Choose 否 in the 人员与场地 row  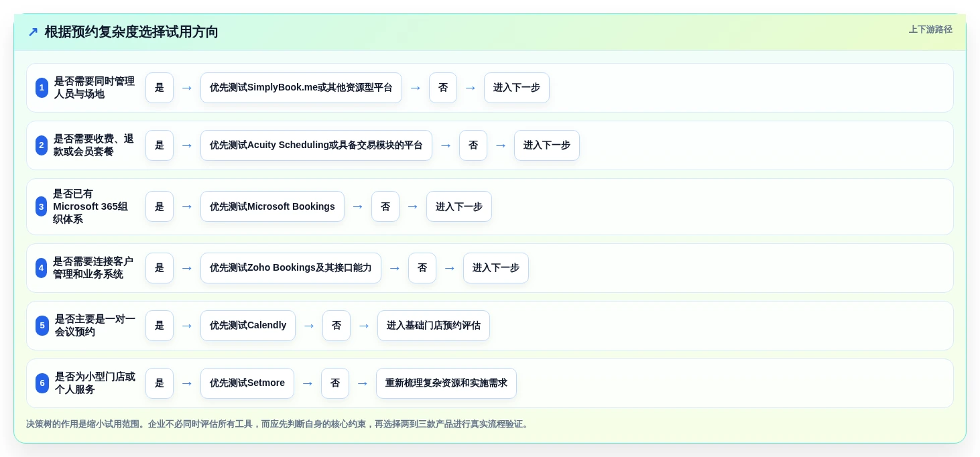coord(443,88)
